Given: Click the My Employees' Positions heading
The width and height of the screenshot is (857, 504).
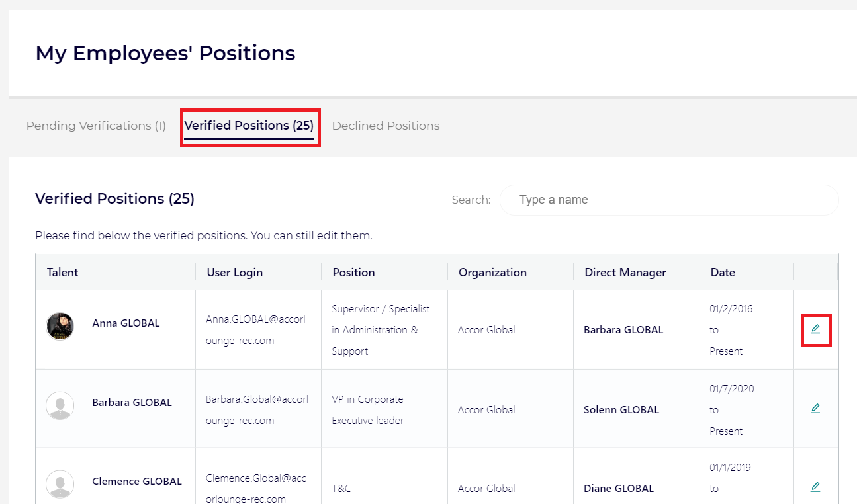Looking at the screenshot, I should click(165, 53).
